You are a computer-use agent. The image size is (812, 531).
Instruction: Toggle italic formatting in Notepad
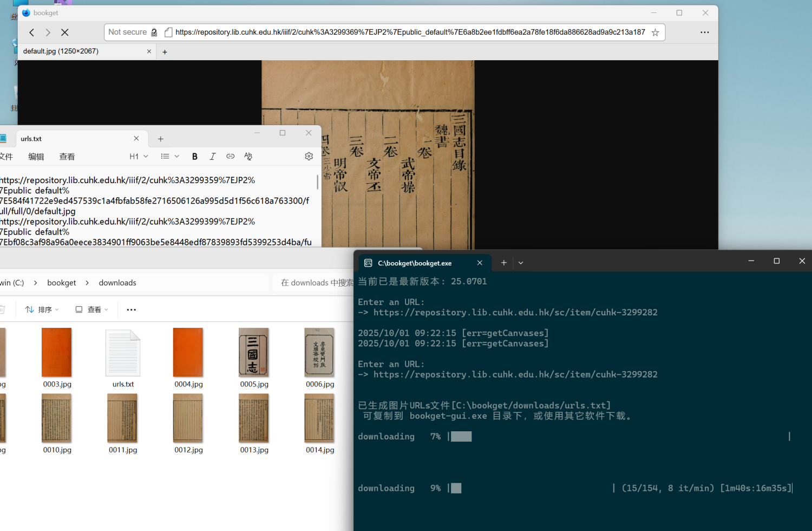(212, 157)
